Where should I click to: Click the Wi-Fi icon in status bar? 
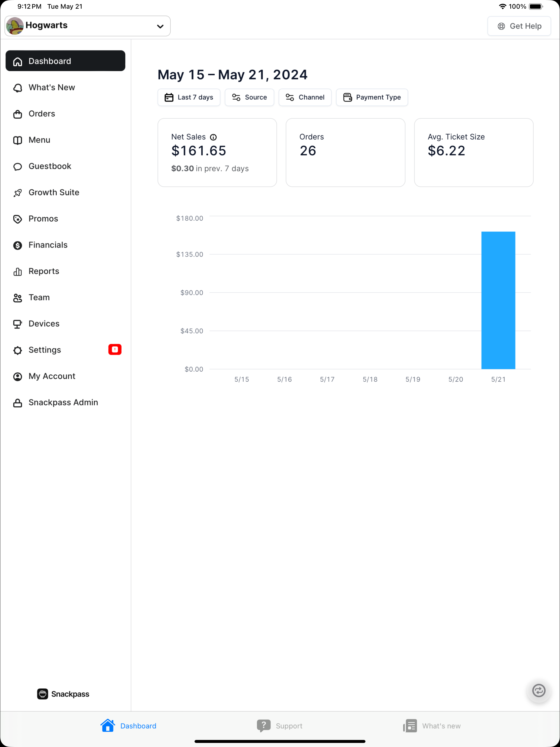[502, 7]
